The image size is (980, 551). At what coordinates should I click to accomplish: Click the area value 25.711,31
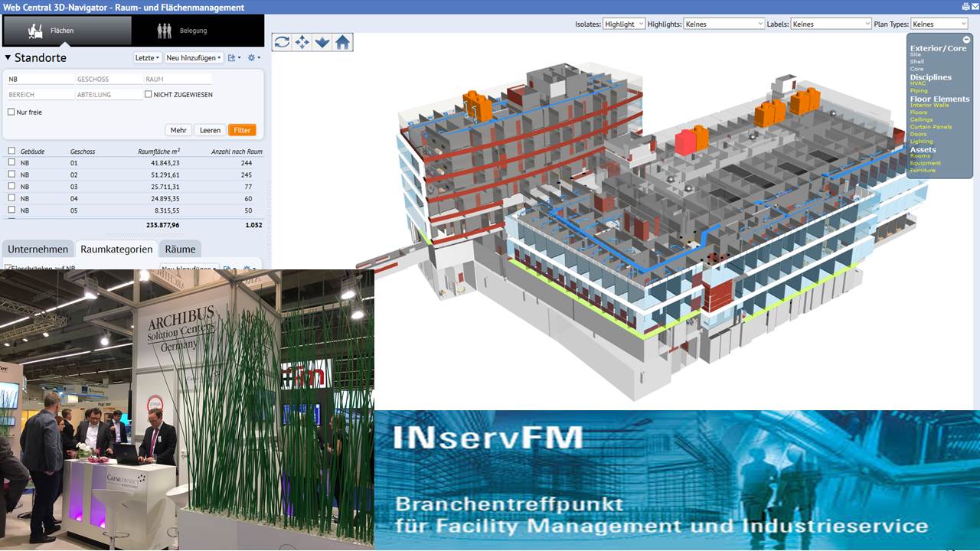coord(165,187)
